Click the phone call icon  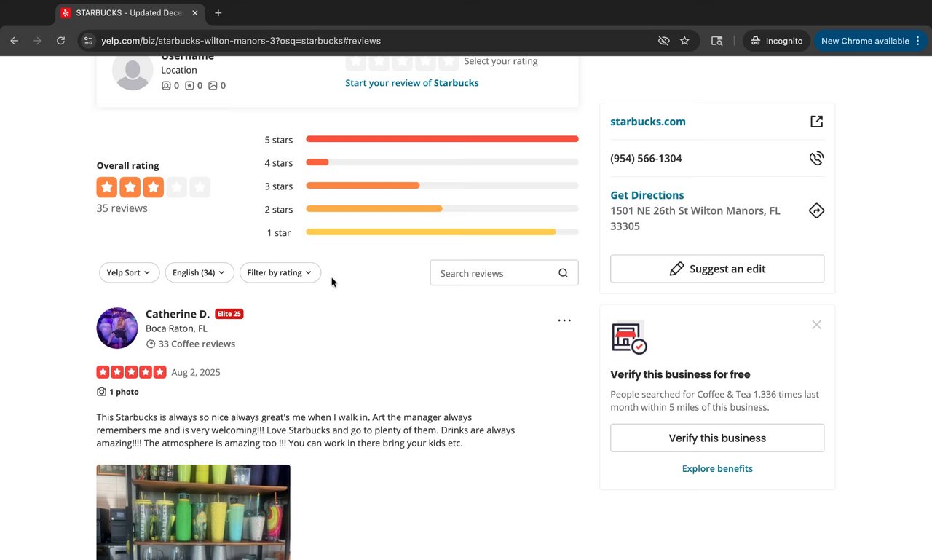[x=817, y=158]
